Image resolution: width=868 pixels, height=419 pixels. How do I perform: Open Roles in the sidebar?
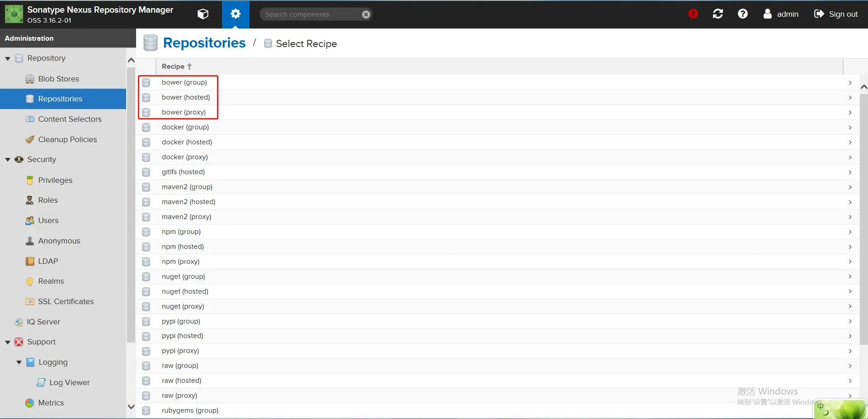(48, 200)
